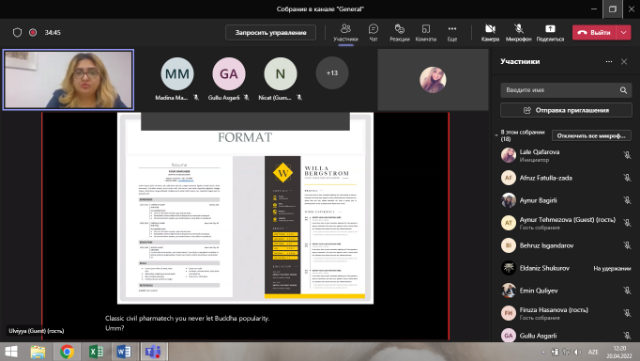Click the red Leave meeting button
The height and width of the screenshot is (361, 640).
(594, 32)
